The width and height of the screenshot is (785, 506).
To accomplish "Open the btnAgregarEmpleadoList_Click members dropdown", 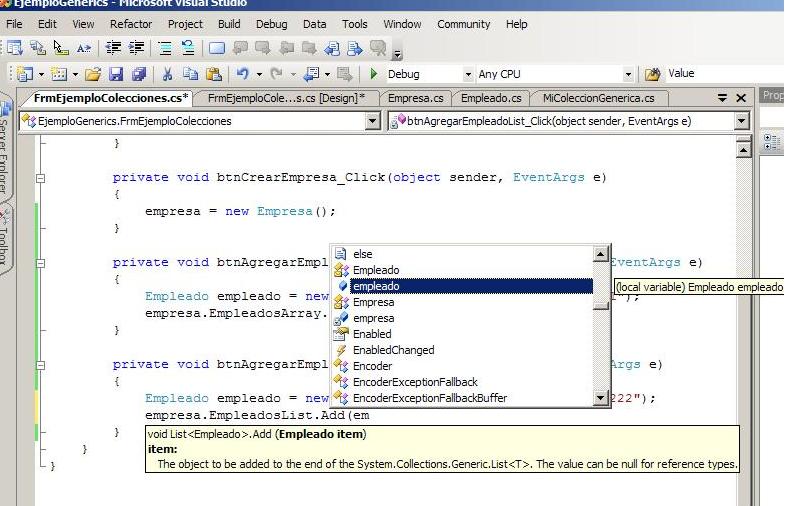I will pyautogui.click(x=741, y=121).
